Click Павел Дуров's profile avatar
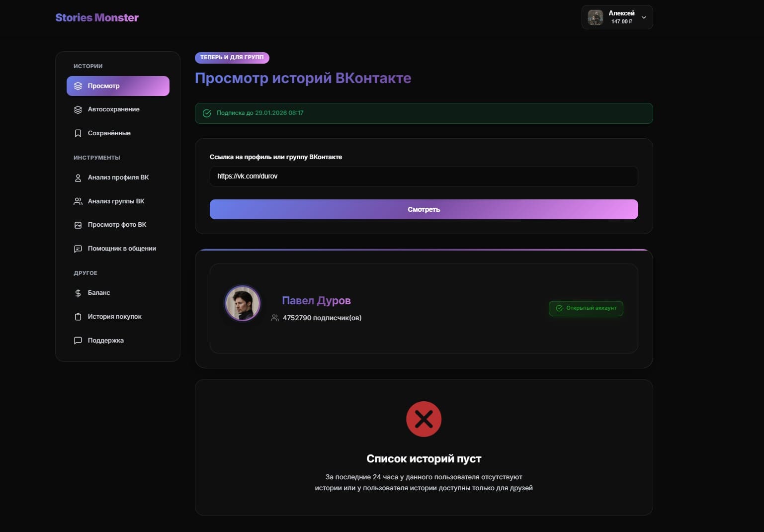Screen dimensions: 764x532 pyautogui.click(x=243, y=303)
